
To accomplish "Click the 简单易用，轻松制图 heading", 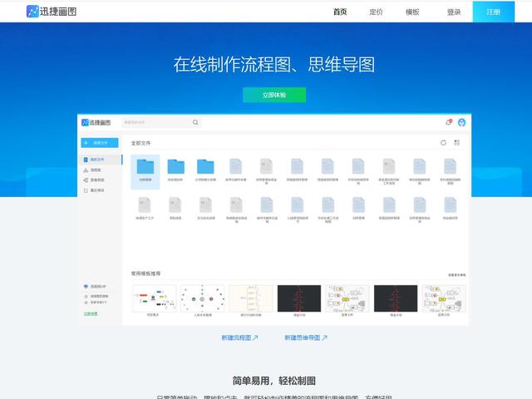I will [274, 381].
